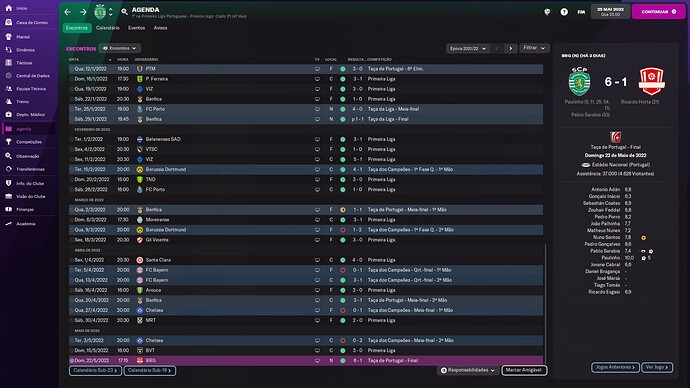The height and width of the screenshot is (388, 690).
Task: Open the Finanças icon in sidebar
Action: click(x=8, y=209)
